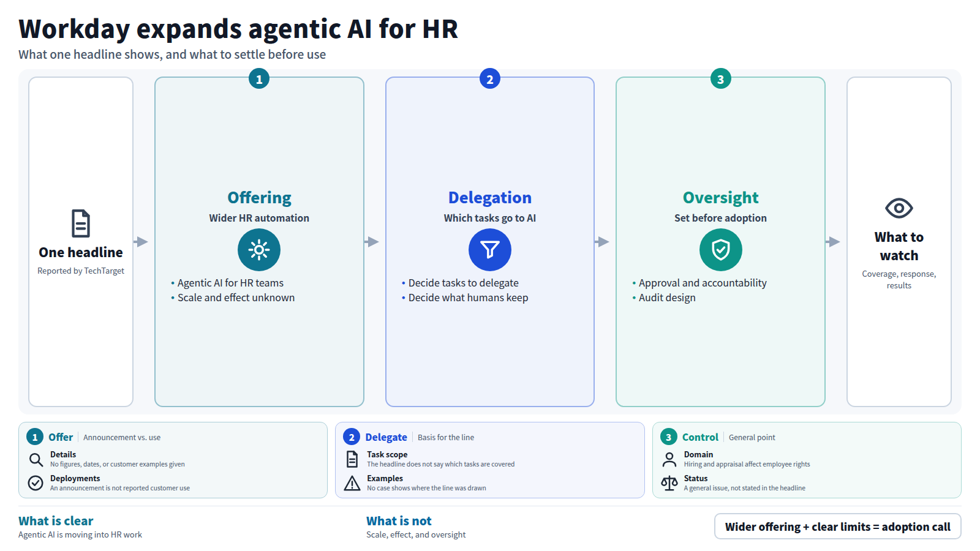Image resolution: width=980 pixels, height=551 pixels.
Task: Click the 'Control' panel heading
Action: [700, 437]
